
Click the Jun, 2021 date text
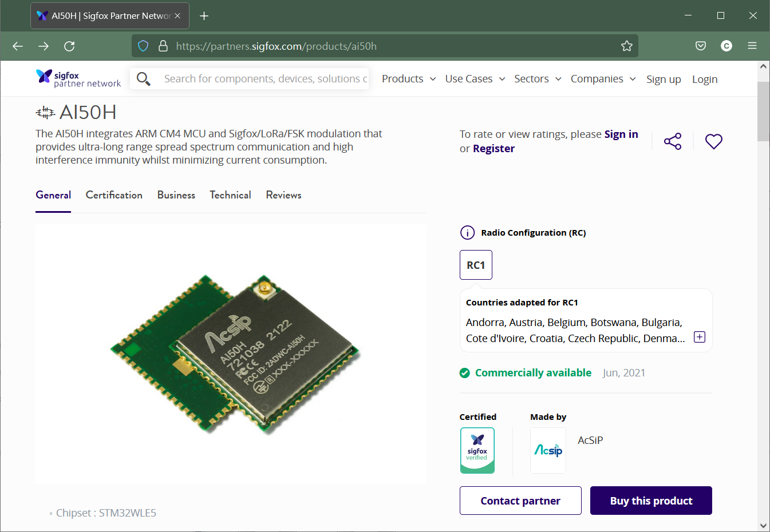tap(624, 373)
